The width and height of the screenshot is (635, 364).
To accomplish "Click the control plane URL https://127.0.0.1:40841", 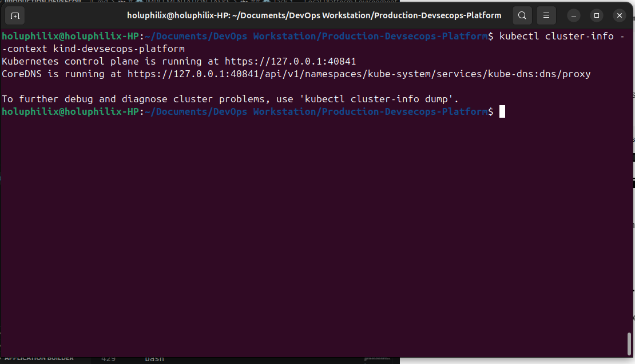I will point(291,62).
